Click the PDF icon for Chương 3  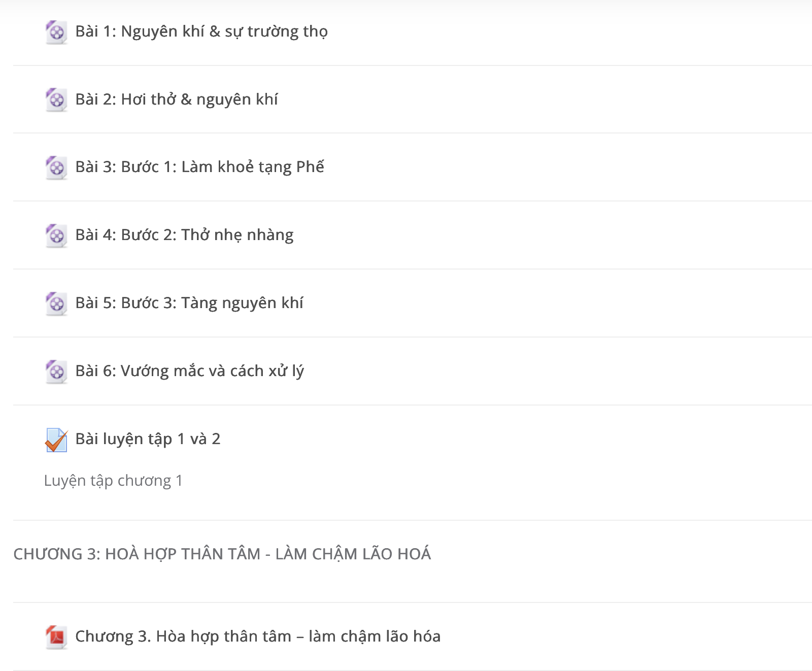point(56,637)
